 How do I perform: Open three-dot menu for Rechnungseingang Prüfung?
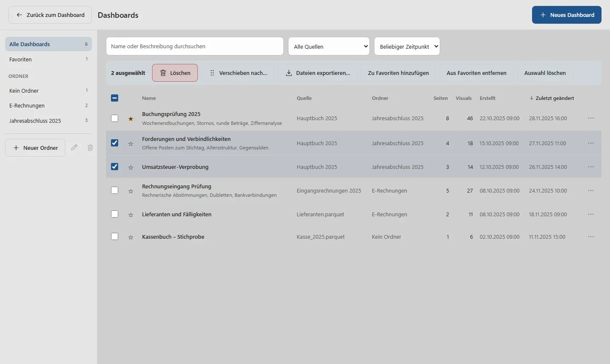[591, 191]
